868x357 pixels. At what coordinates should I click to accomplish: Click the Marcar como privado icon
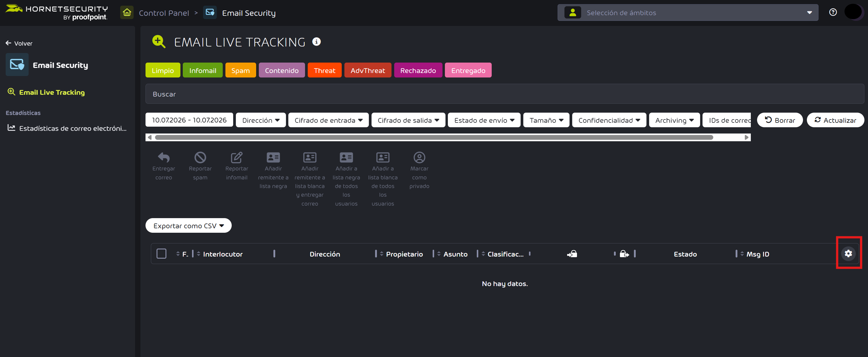click(419, 157)
